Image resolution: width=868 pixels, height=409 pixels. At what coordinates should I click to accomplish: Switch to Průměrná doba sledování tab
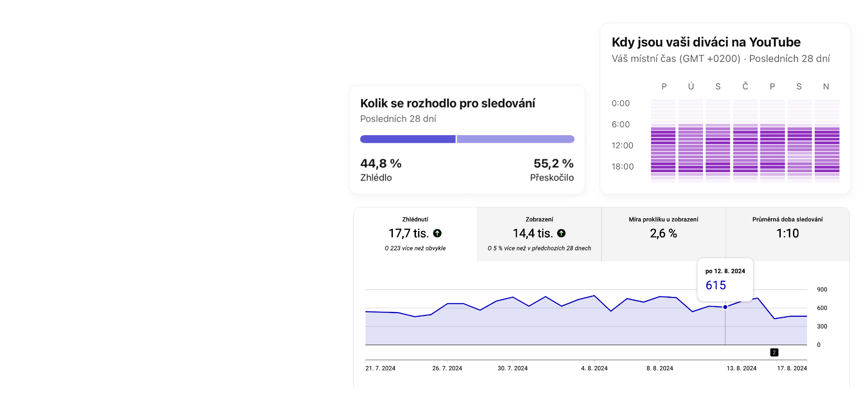point(788,234)
